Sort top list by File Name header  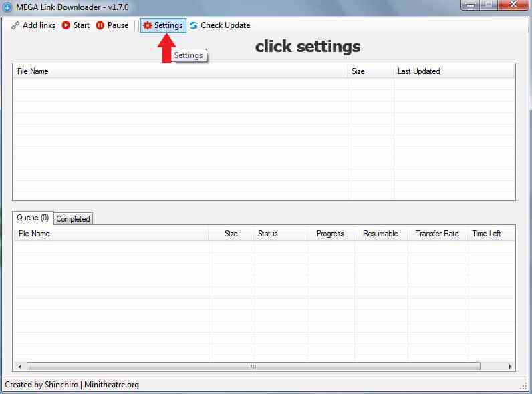[180, 71]
